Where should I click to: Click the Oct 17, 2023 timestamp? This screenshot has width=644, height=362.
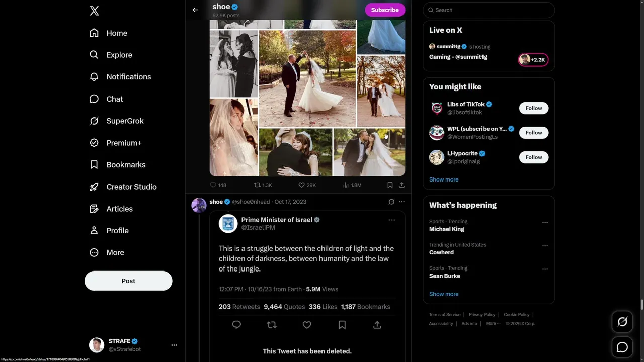pos(290,202)
